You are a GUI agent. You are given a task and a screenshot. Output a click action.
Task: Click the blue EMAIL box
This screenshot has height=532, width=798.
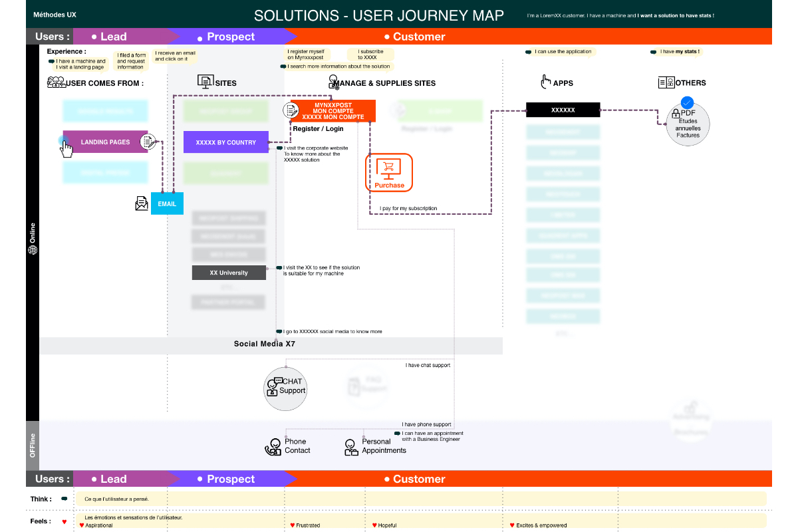167,203
